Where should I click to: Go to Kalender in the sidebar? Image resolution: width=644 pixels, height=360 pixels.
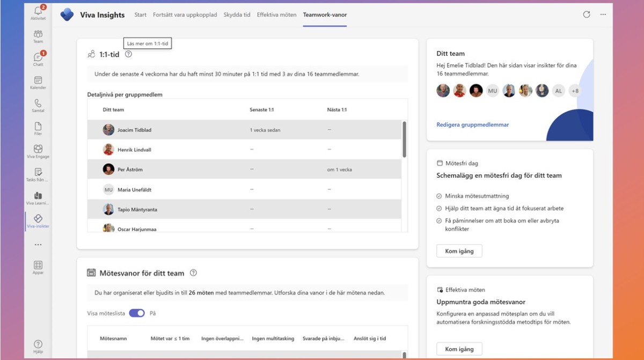pyautogui.click(x=38, y=83)
